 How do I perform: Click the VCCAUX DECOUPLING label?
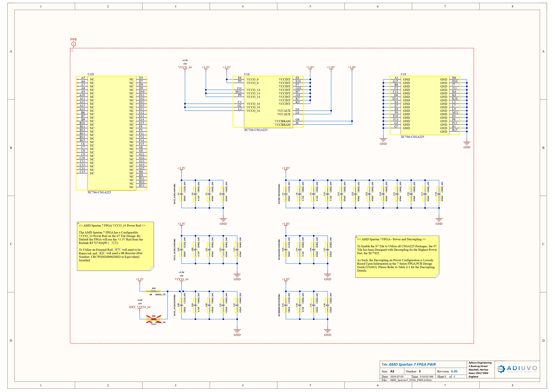point(279,249)
